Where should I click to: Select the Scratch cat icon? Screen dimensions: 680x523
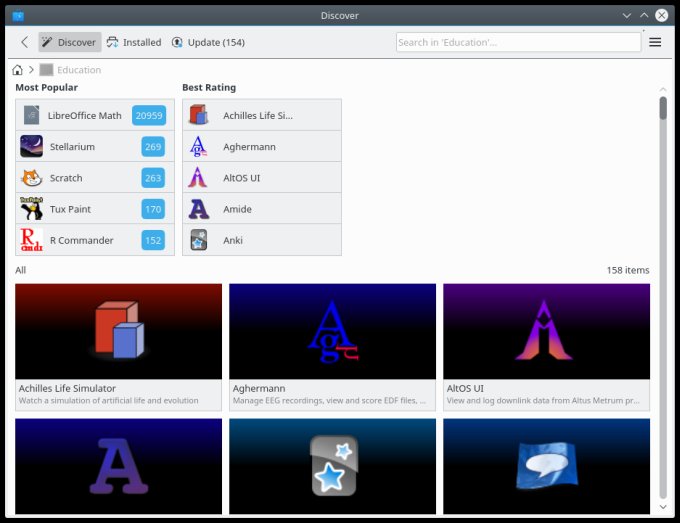click(x=31, y=178)
